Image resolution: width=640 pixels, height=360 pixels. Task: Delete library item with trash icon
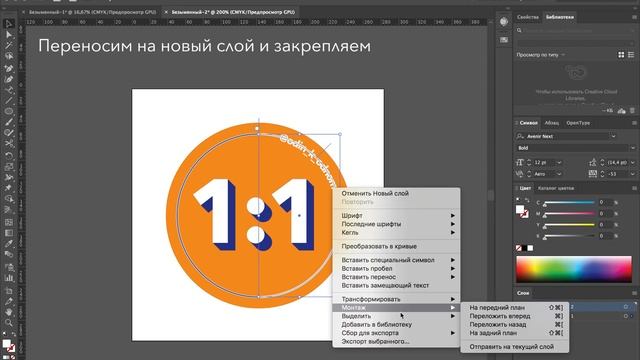pyautogui.click(x=632, y=111)
